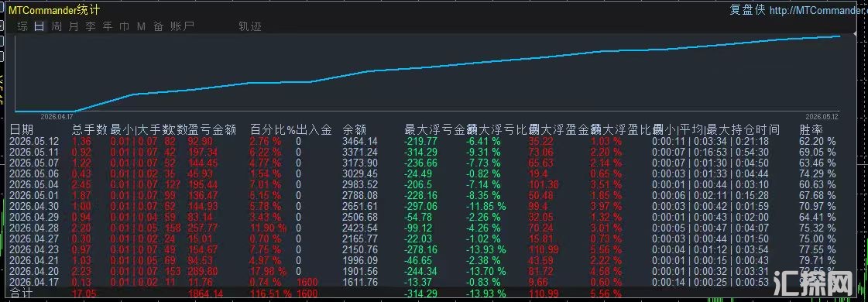Viewport: 868px width, 302px height.
Task: Click the 出入金 column header
Action: pos(314,130)
